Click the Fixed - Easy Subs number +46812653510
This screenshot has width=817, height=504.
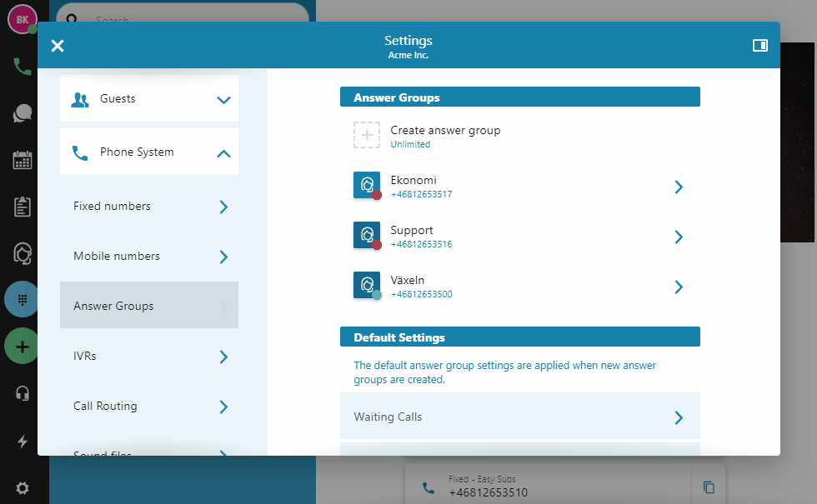point(489,492)
